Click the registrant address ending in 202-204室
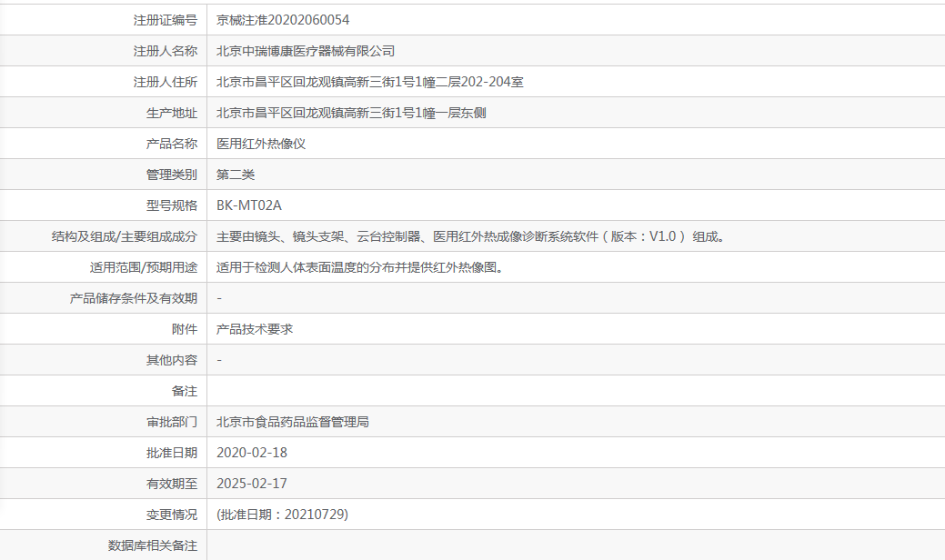Viewport: 945px width, 560px height. tap(369, 82)
